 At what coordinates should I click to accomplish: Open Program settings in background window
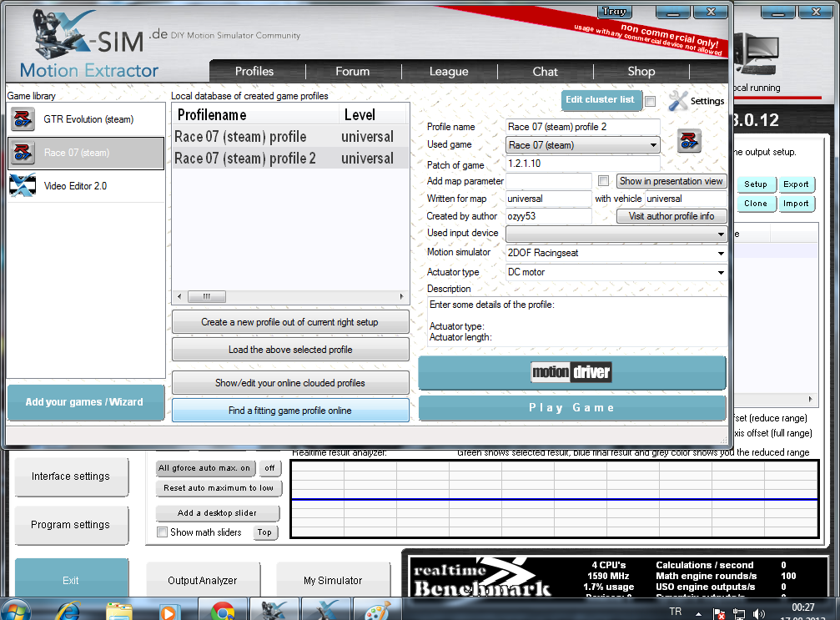tap(71, 525)
